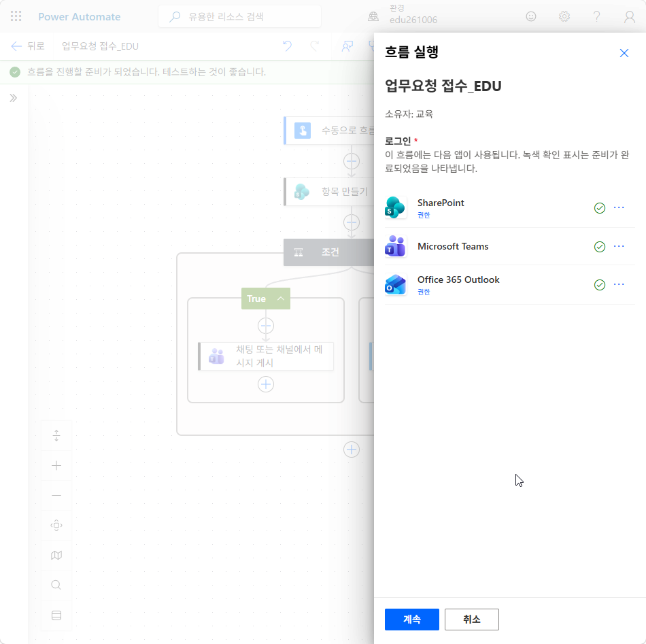Select the Teams message post action card
The width and height of the screenshot is (646, 644).
(266, 356)
